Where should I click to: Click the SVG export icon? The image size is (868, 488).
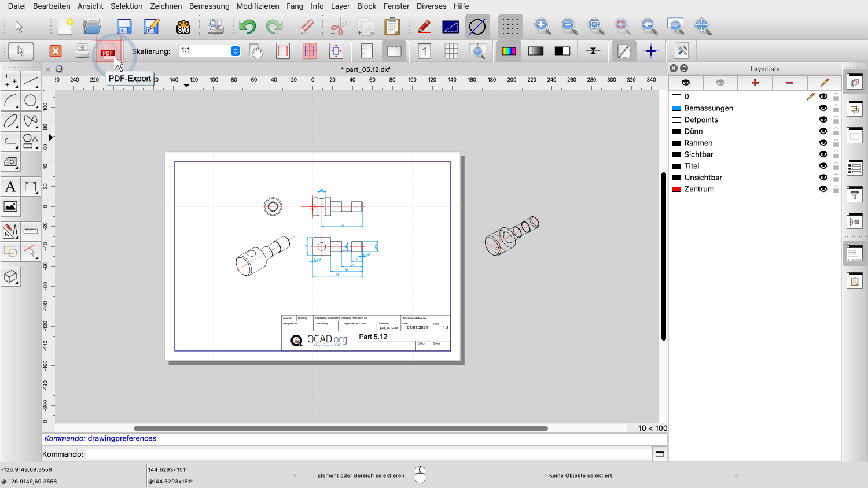point(183,27)
